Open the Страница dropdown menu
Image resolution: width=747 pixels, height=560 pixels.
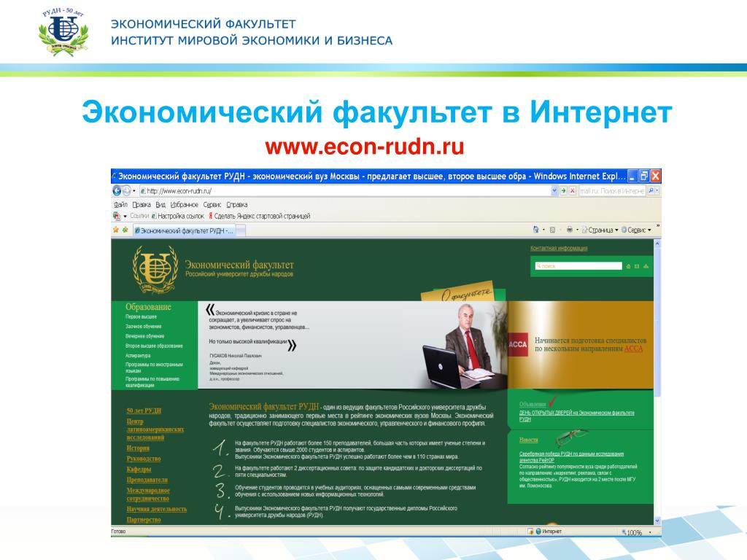tap(600, 230)
